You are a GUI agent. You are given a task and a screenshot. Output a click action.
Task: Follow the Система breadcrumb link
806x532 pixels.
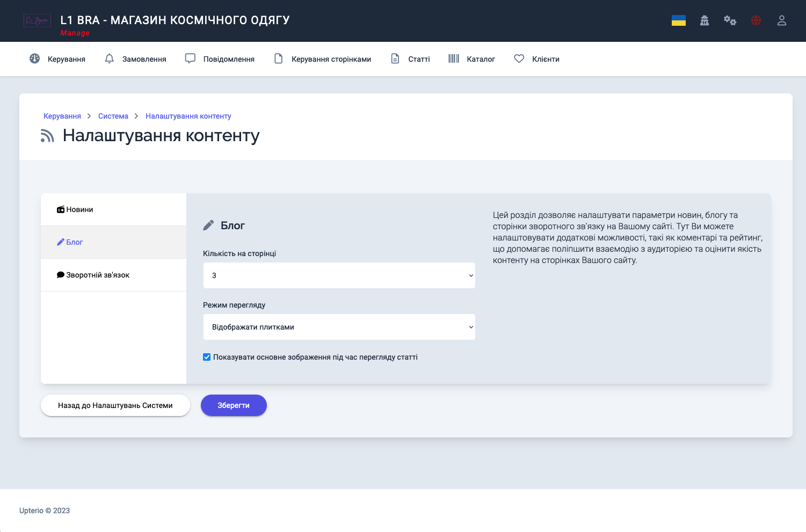[113, 116]
